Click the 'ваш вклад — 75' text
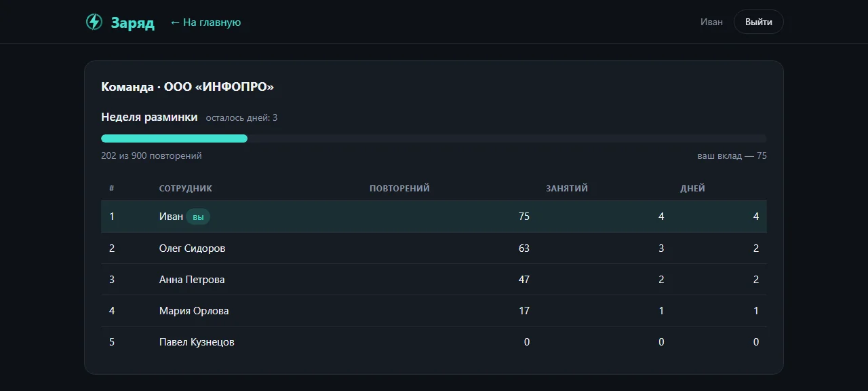This screenshot has width=868, height=391. pos(732,155)
